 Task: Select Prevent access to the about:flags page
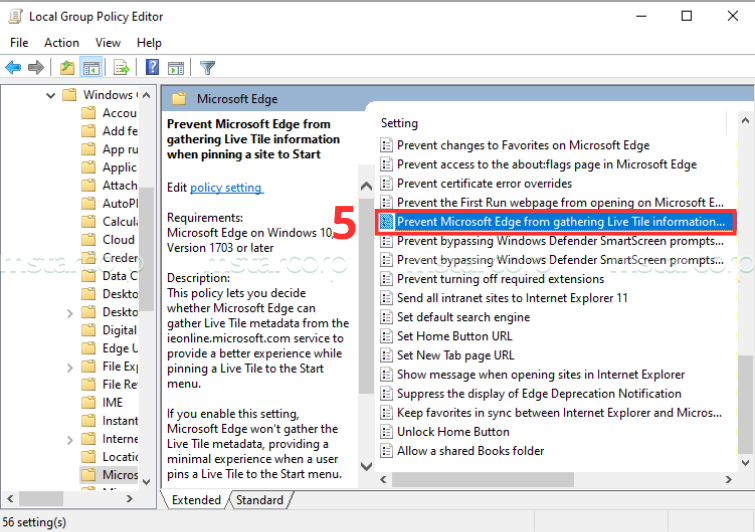(x=547, y=165)
